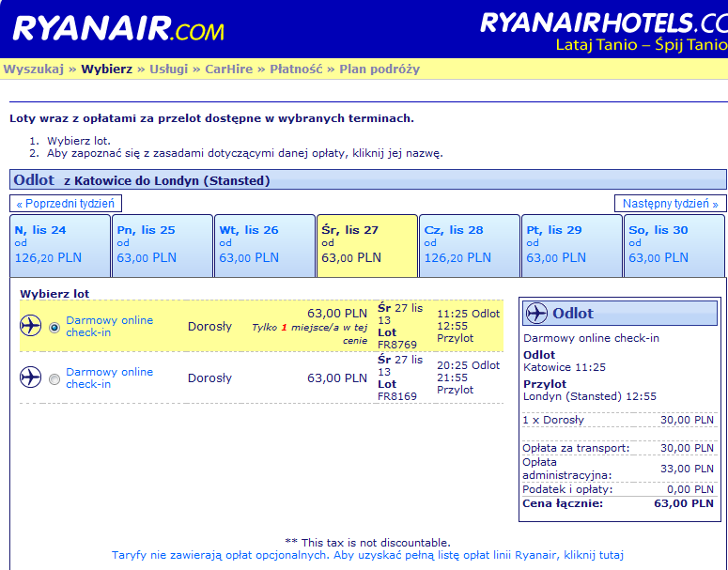Select the 20:25 flight radio button
The image size is (728, 570).
(54, 379)
